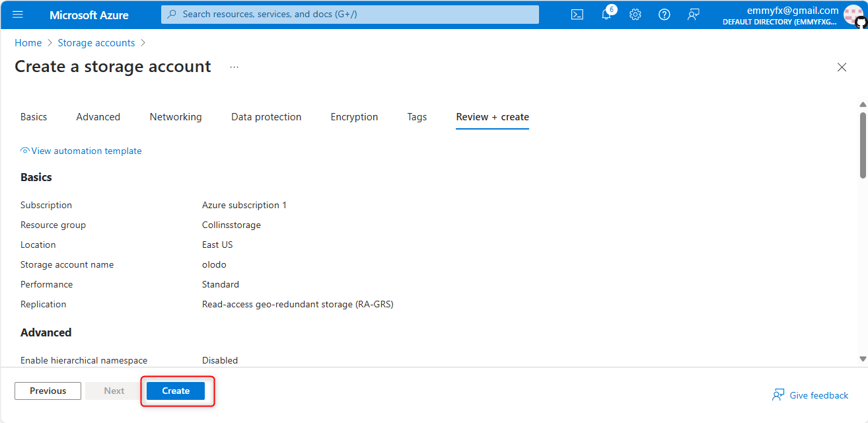Open the help question mark
This screenshot has height=423, width=868.
click(665, 15)
